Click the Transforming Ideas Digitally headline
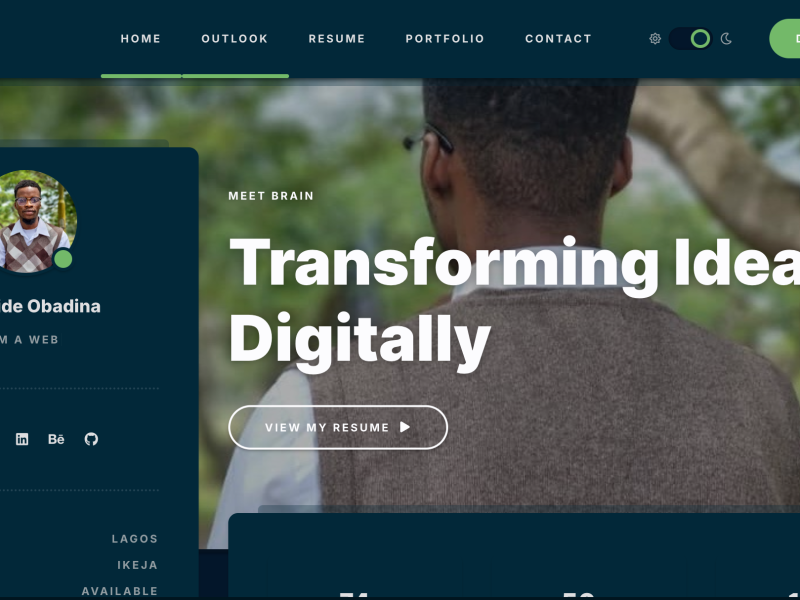Image resolution: width=800 pixels, height=600 pixels. (514, 305)
